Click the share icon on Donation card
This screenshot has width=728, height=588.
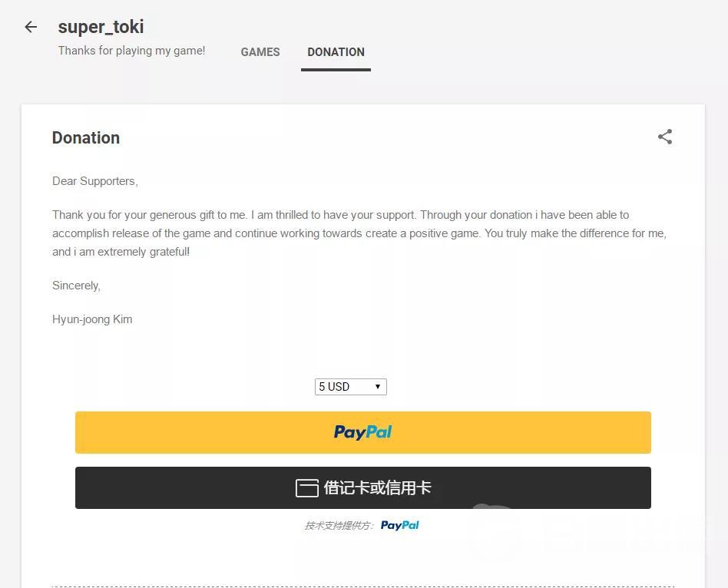[x=665, y=137]
